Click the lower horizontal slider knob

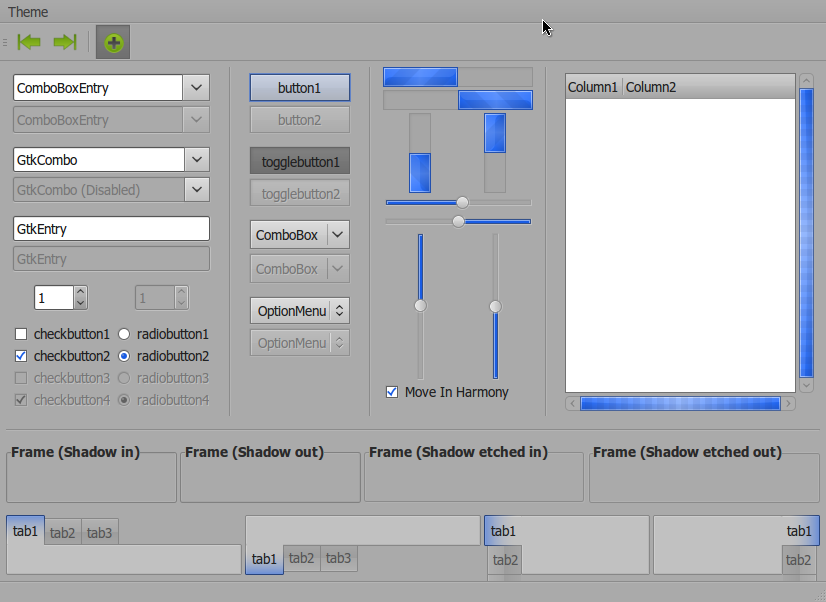[458, 222]
